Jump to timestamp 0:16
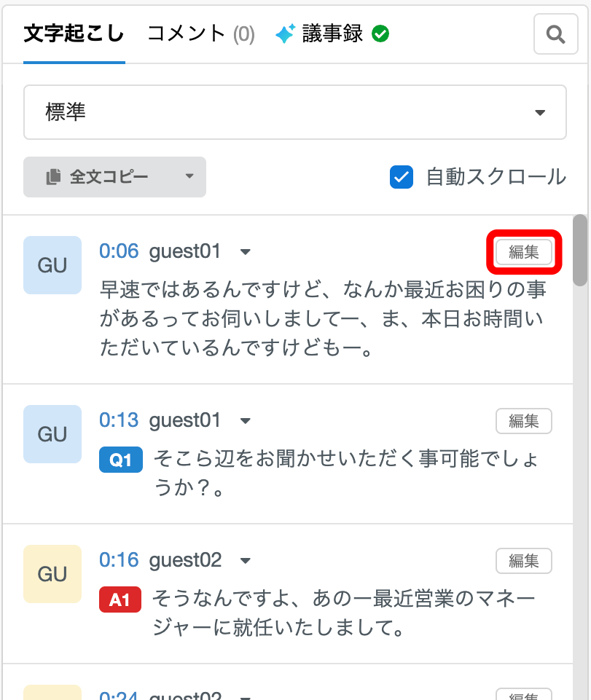 pos(119,560)
